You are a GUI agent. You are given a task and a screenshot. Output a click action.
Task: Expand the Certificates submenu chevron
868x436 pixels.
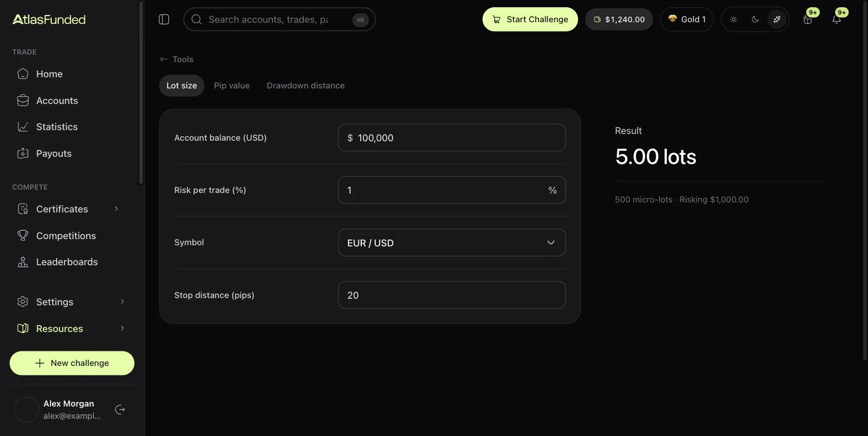point(117,209)
